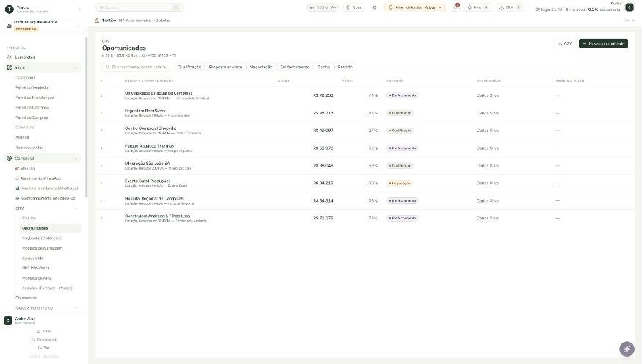Viewport: 642px width, 364px height.
Task: Open Alertas CRM
Action: (x=33, y=258)
